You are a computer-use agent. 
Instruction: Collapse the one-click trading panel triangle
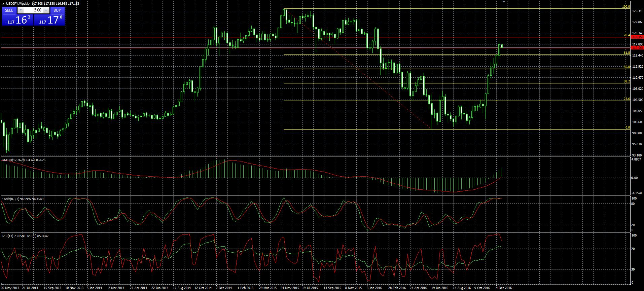point(3,3)
